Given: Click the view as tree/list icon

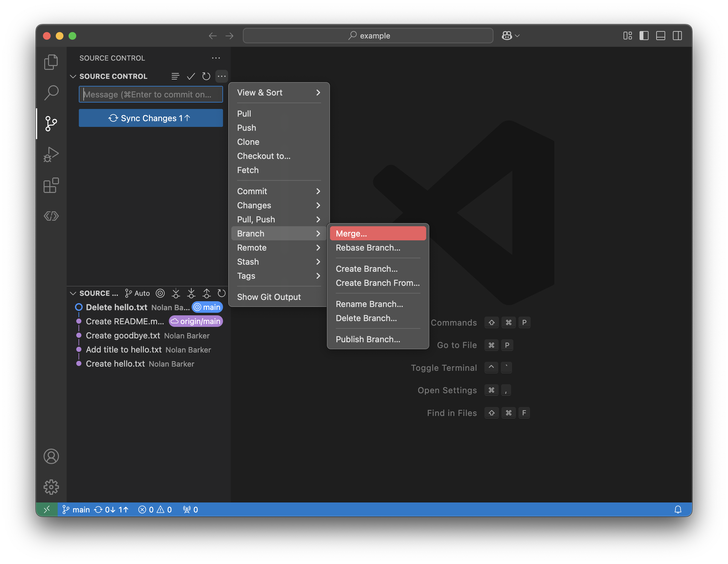Looking at the screenshot, I should [x=175, y=76].
